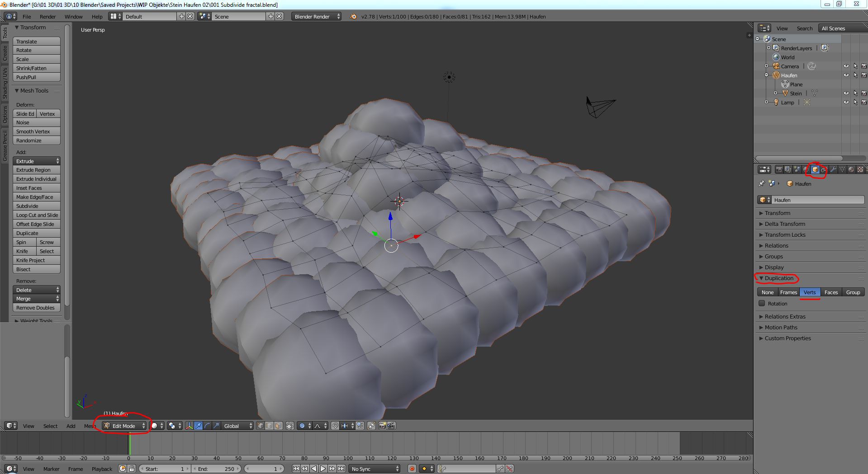This screenshot has height=474, width=868.
Task: Toggle automatic keyframe record button
Action: point(412,469)
